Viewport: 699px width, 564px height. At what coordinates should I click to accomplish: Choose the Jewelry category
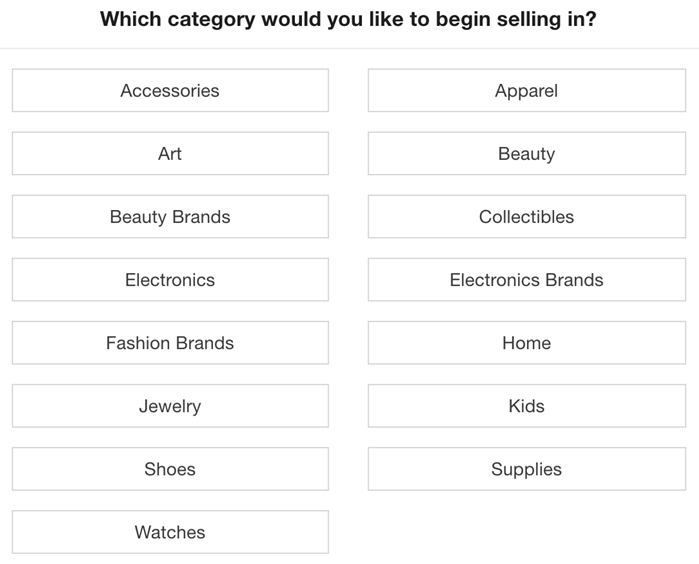point(170,406)
